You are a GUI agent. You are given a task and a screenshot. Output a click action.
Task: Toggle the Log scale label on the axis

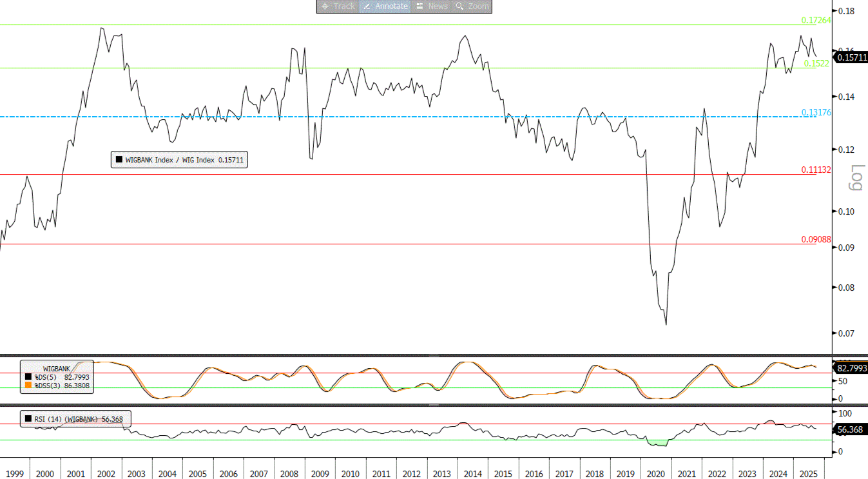coord(856,178)
